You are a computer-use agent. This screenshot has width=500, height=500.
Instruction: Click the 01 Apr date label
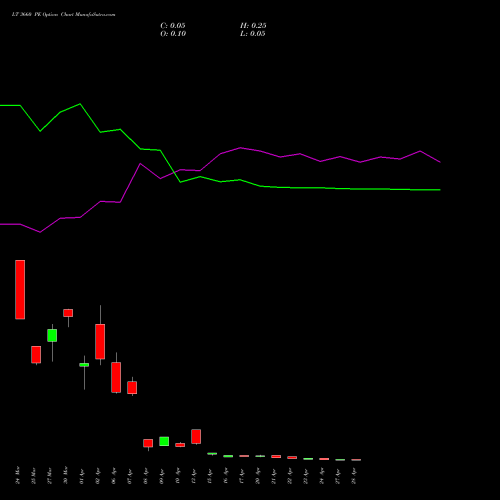tap(82, 476)
